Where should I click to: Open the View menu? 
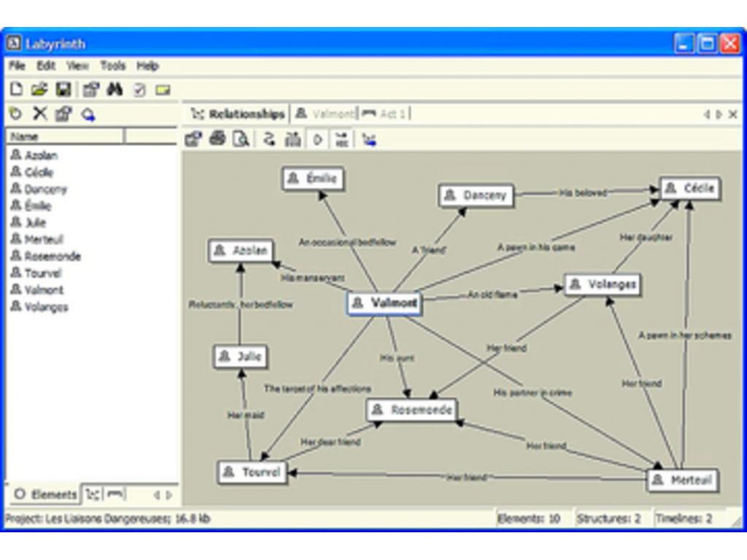pyautogui.click(x=77, y=66)
